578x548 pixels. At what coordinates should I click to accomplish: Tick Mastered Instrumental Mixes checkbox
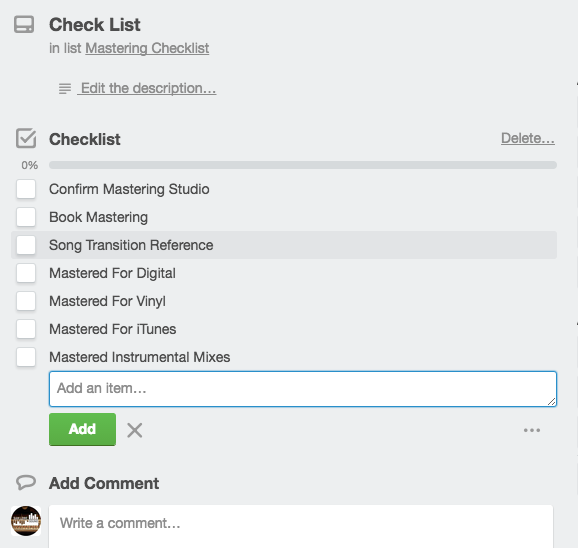click(x=26, y=357)
